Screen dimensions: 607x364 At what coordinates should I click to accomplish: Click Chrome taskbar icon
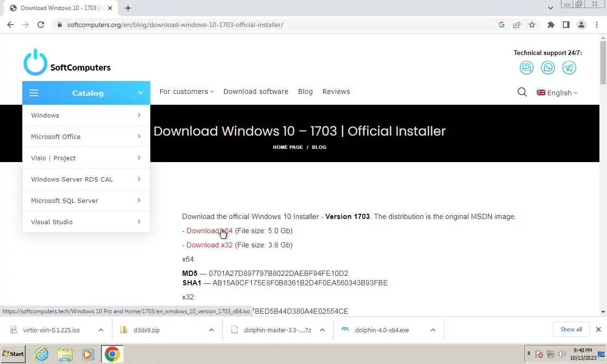[112, 354]
